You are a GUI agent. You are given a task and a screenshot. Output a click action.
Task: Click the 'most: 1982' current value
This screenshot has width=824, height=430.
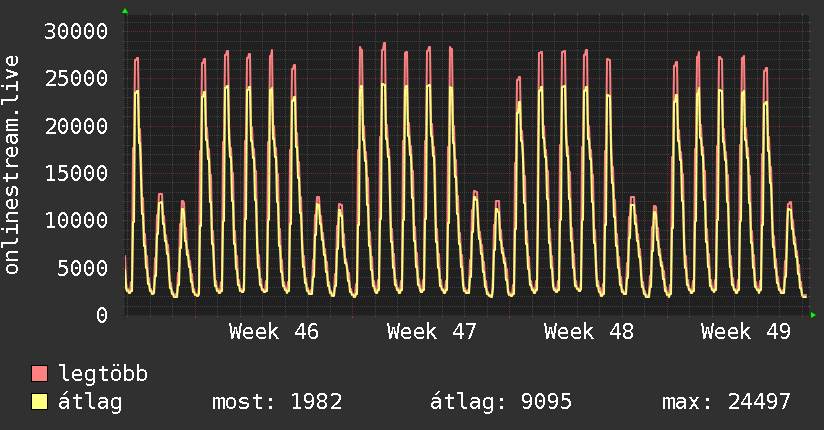coord(277,402)
